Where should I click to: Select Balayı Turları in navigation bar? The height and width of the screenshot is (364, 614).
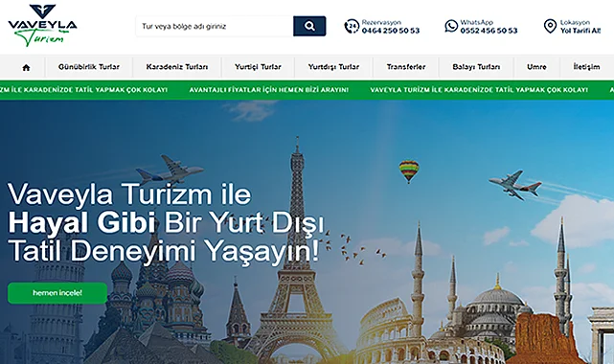coord(476,67)
